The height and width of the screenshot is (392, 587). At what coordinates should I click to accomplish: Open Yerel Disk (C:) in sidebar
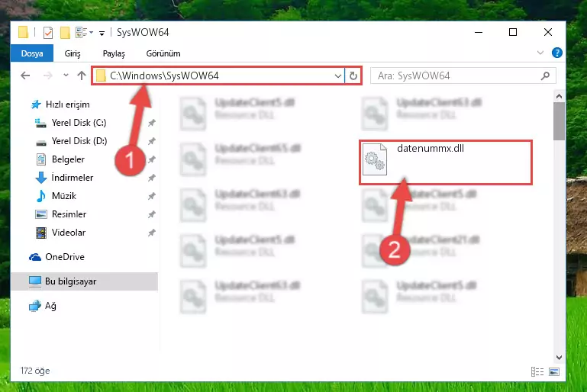click(79, 123)
